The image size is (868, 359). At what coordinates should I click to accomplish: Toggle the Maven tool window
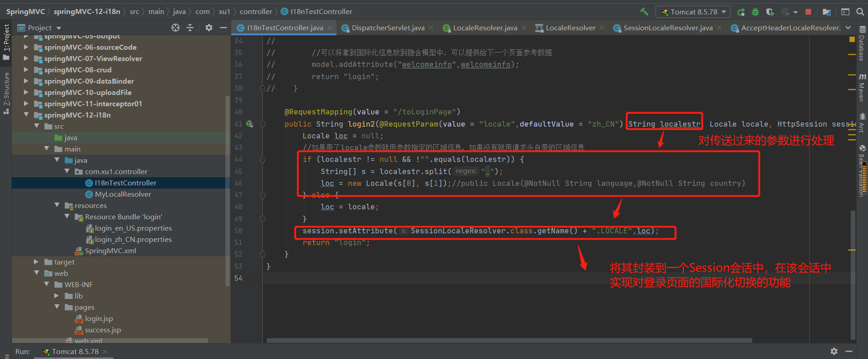tap(862, 88)
